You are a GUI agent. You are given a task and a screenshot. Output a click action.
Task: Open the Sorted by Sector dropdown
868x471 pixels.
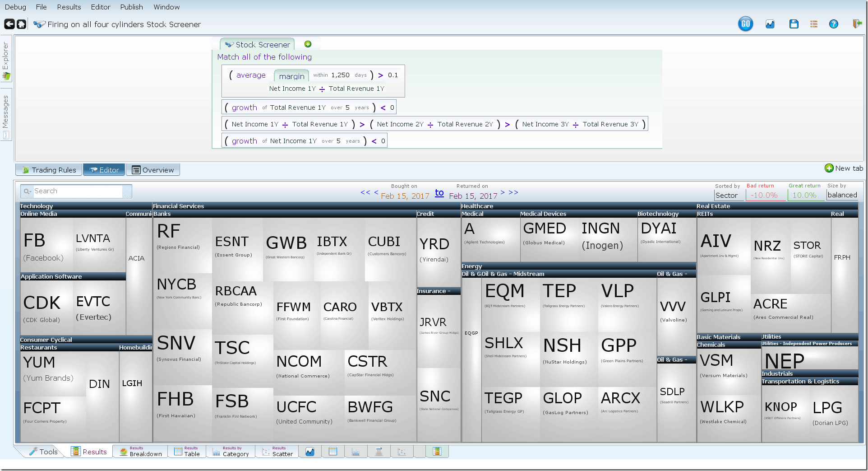(729, 195)
